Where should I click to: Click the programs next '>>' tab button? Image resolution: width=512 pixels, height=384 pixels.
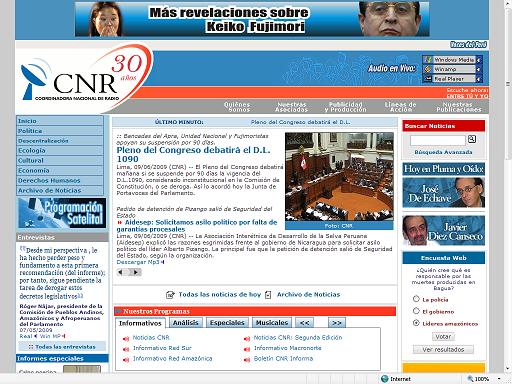click(337, 323)
